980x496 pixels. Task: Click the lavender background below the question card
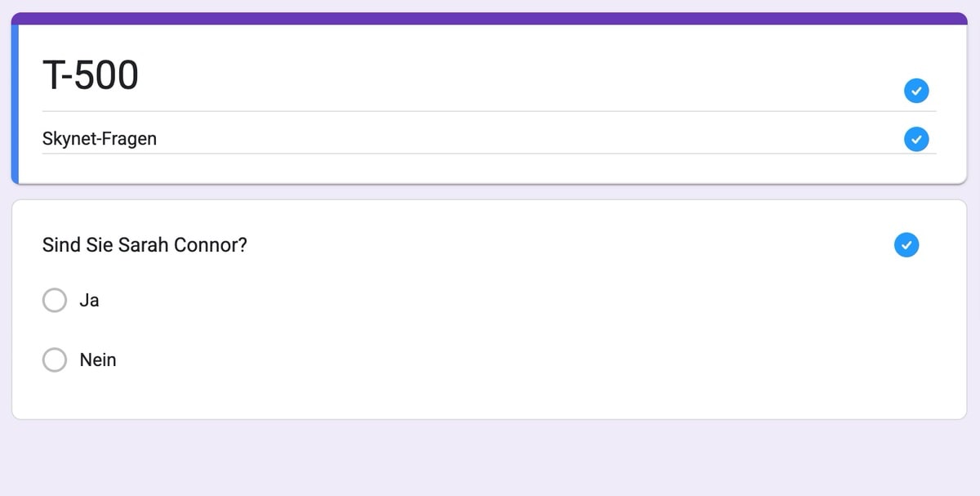490,459
